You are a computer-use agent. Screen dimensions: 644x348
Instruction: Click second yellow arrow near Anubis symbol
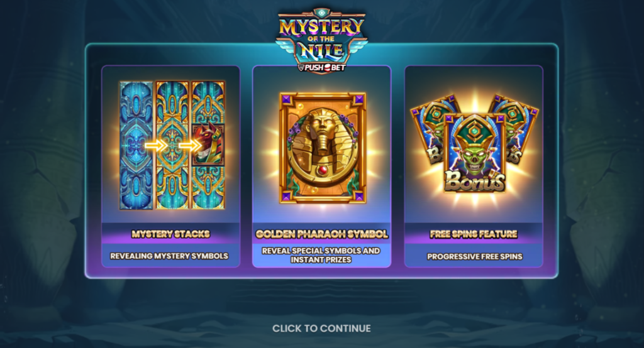point(191,145)
